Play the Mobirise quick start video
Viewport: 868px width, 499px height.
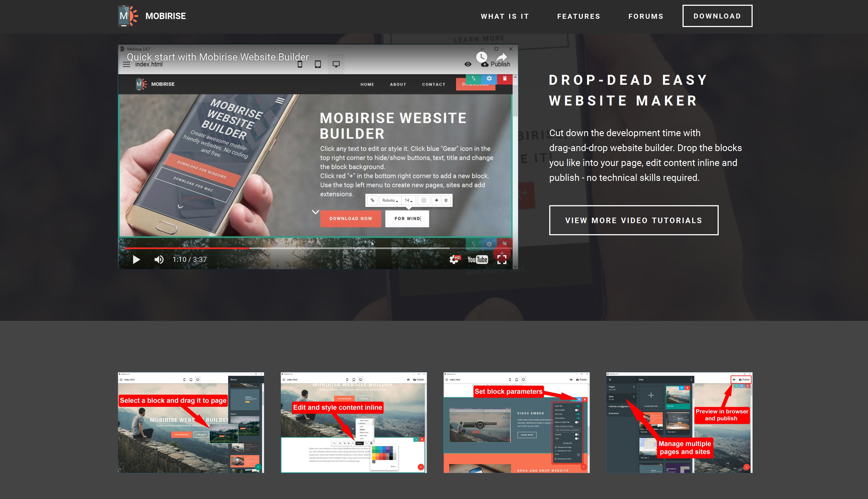[x=135, y=259]
